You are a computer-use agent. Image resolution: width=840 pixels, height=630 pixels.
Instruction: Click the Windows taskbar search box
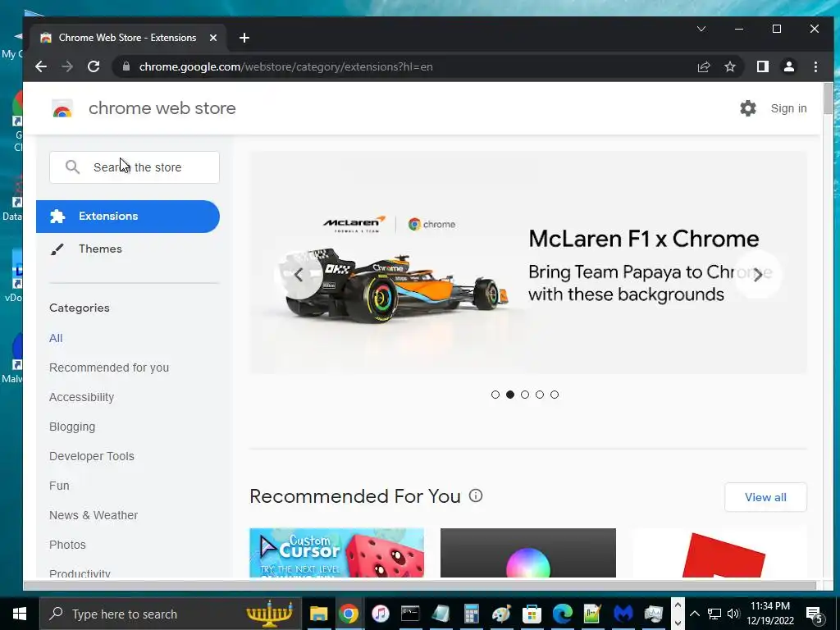point(171,614)
